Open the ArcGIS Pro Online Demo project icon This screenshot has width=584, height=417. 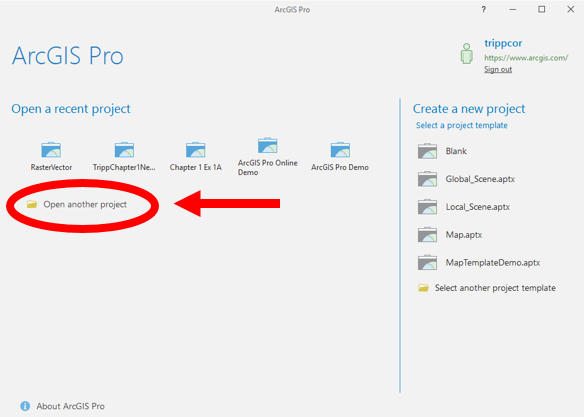(x=267, y=146)
